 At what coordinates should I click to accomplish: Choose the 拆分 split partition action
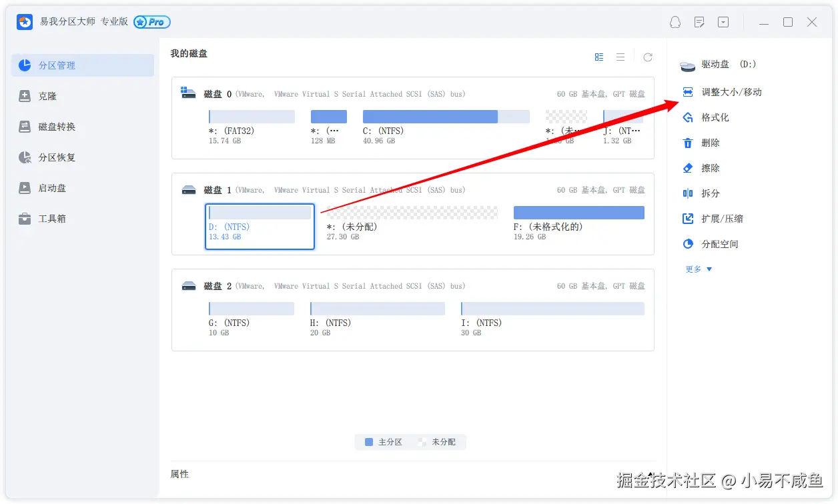tap(701, 193)
